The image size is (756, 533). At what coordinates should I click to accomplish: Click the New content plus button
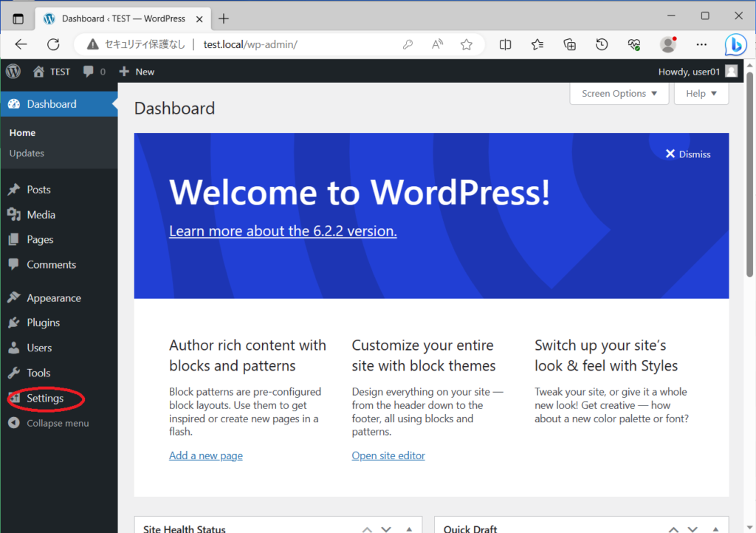tap(137, 72)
